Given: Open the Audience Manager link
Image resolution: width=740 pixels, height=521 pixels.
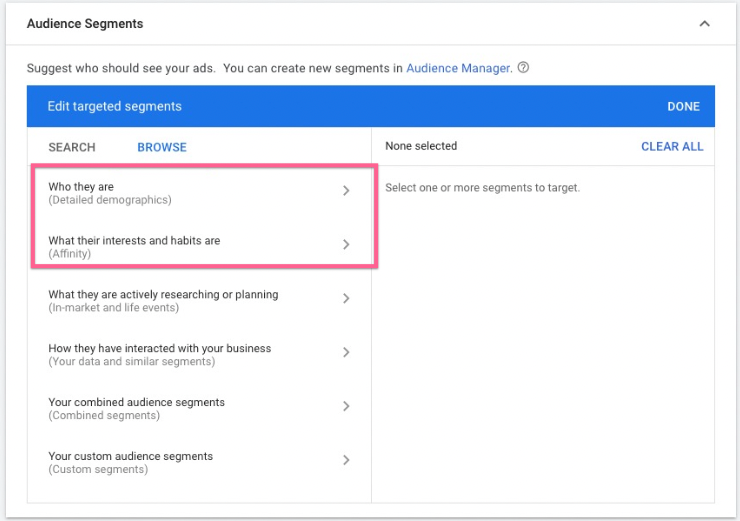Looking at the screenshot, I should [459, 68].
